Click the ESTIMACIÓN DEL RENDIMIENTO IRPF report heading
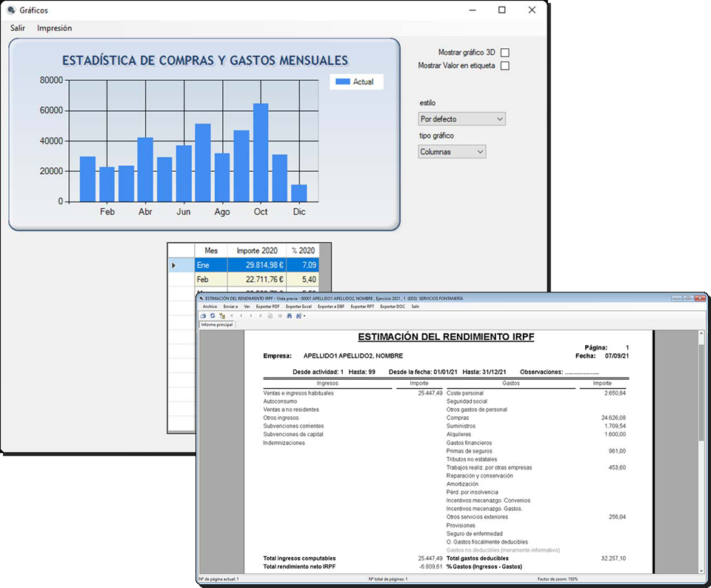 446,337
